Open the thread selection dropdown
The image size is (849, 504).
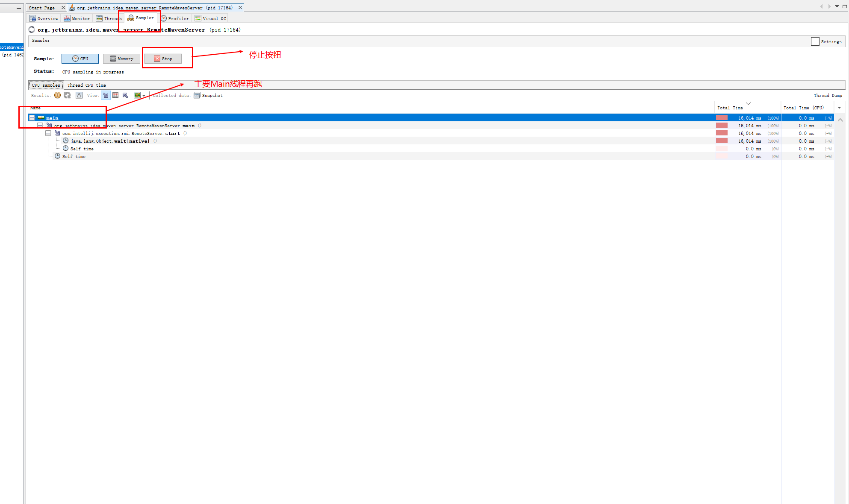[139, 95]
